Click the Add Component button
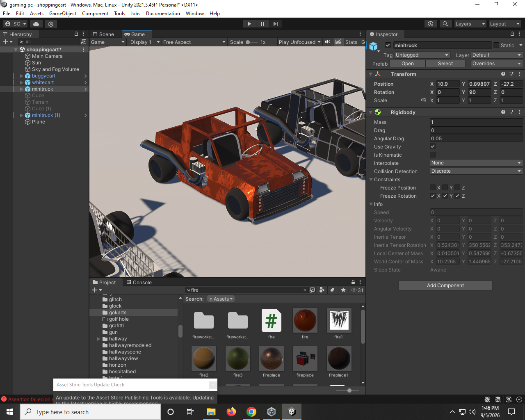 445,285
